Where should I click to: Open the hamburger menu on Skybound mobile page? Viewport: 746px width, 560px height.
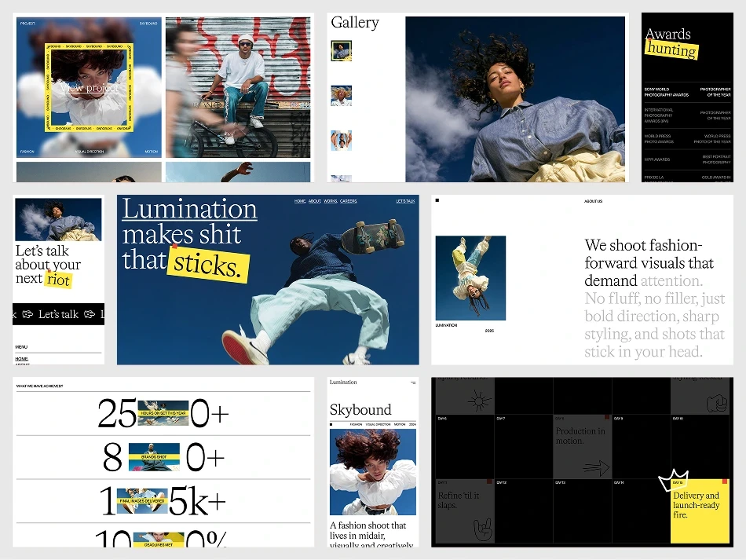[413, 382]
